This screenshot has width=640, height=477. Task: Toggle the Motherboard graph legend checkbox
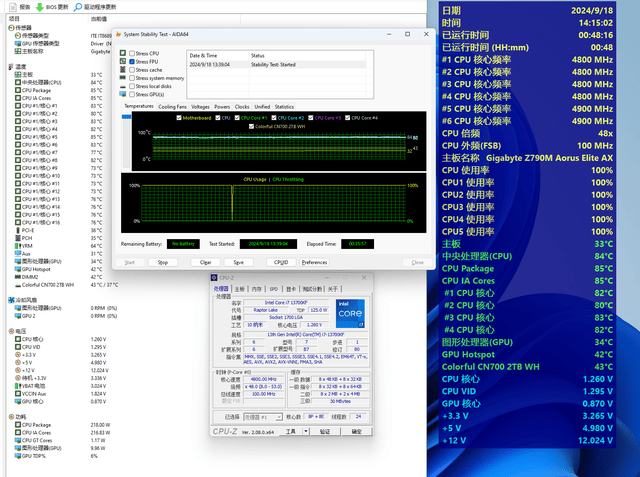point(177,118)
